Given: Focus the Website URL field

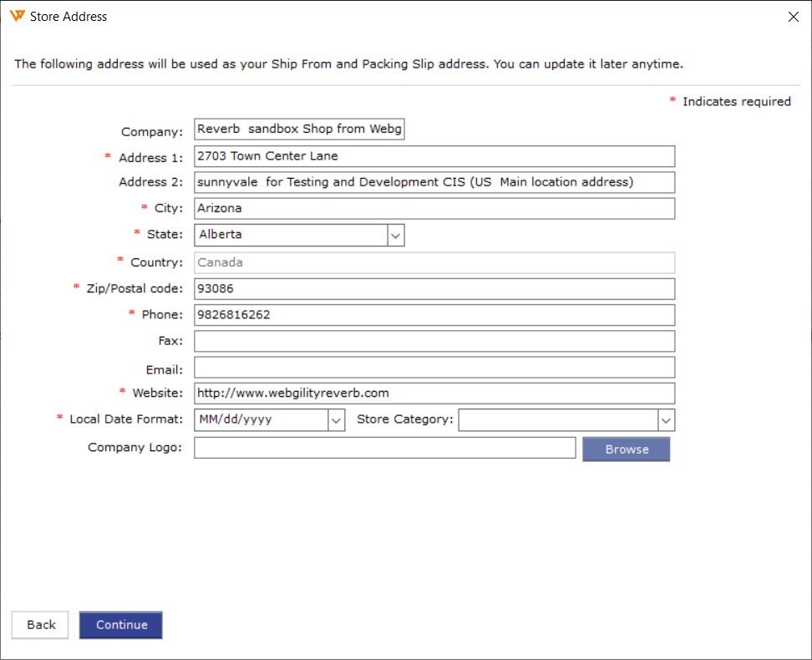Looking at the screenshot, I should pos(434,393).
